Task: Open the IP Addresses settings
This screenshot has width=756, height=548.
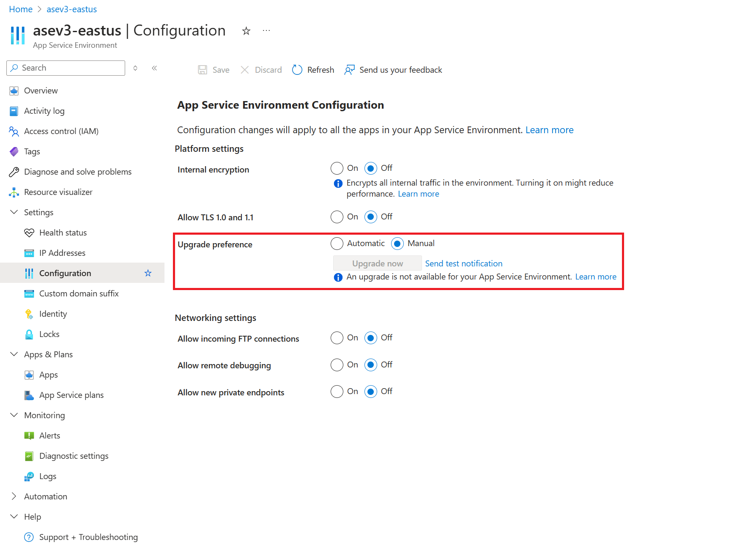Action: 62,253
